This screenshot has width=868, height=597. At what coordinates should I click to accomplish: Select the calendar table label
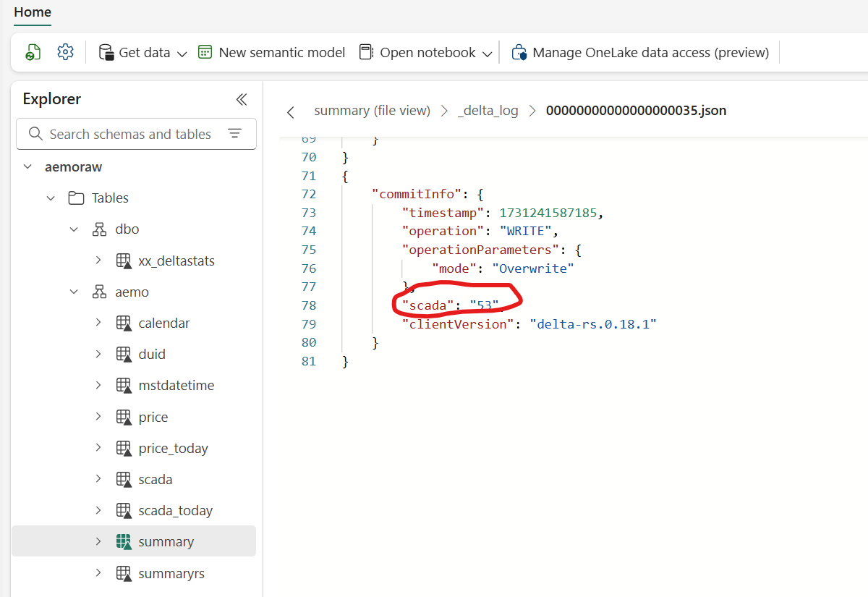[164, 323]
